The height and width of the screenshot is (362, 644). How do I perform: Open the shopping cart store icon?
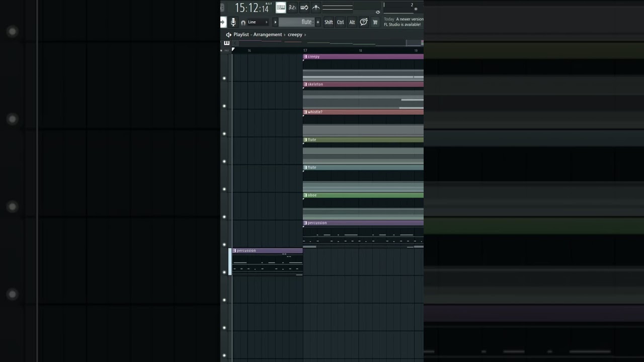[x=375, y=22]
